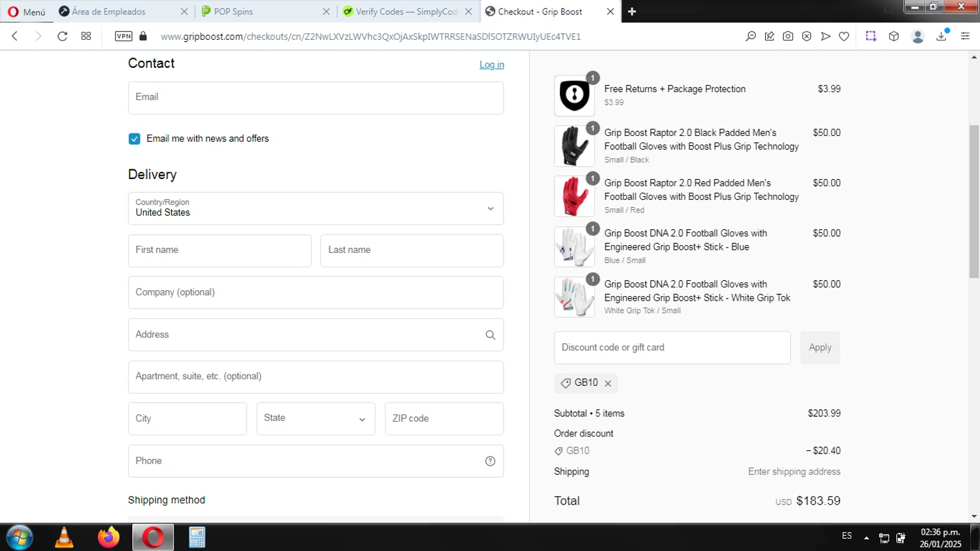Open the Calculator from taskbar
This screenshot has width=980, height=551.
[197, 537]
